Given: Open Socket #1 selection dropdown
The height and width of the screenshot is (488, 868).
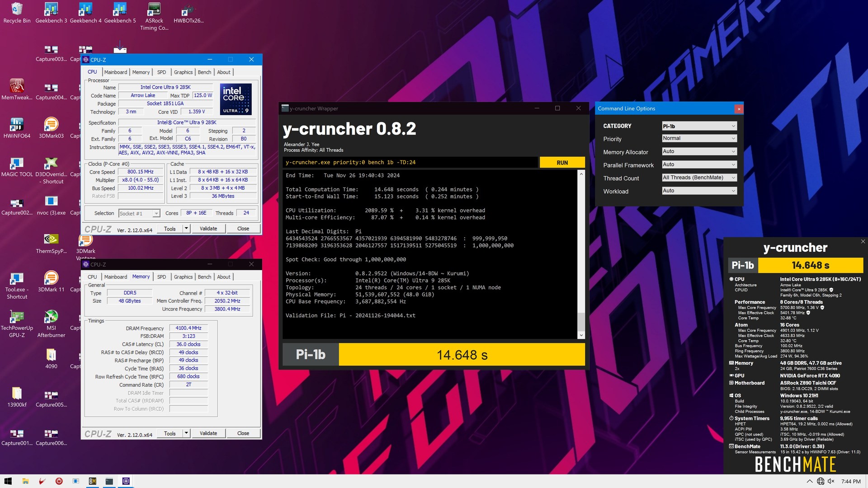Looking at the screenshot, I should [139, 213].
